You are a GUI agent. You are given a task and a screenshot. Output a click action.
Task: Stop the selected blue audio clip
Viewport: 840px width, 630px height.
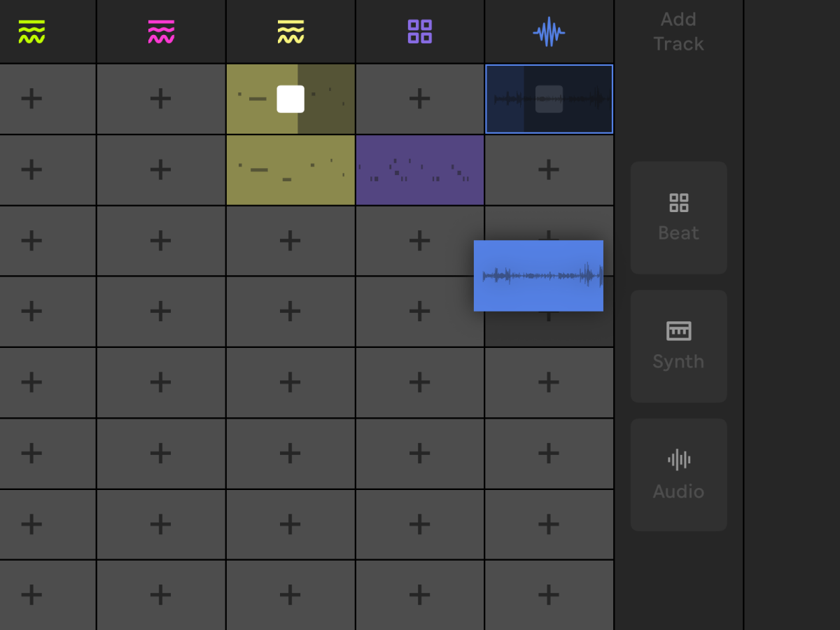[x=549, y=99]
